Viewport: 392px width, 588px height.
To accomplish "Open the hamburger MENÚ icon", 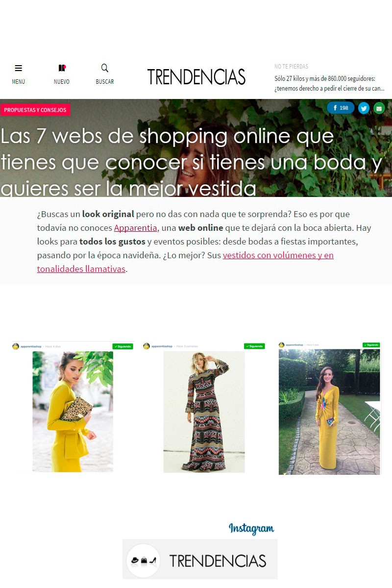I will [19, 69].
